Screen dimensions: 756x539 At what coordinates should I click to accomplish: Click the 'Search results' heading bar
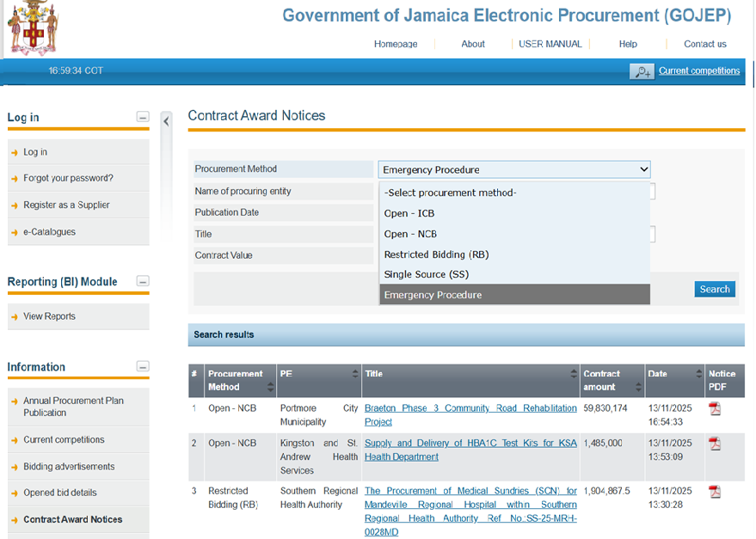(x=466, y=334)
